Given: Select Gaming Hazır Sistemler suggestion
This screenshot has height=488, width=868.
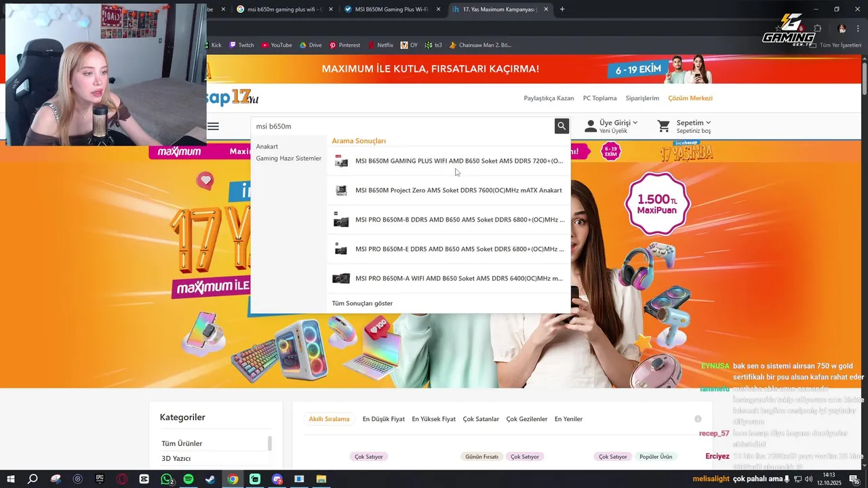Looking at the screenshot, I should pyautogui.click(x=289, y=159).
